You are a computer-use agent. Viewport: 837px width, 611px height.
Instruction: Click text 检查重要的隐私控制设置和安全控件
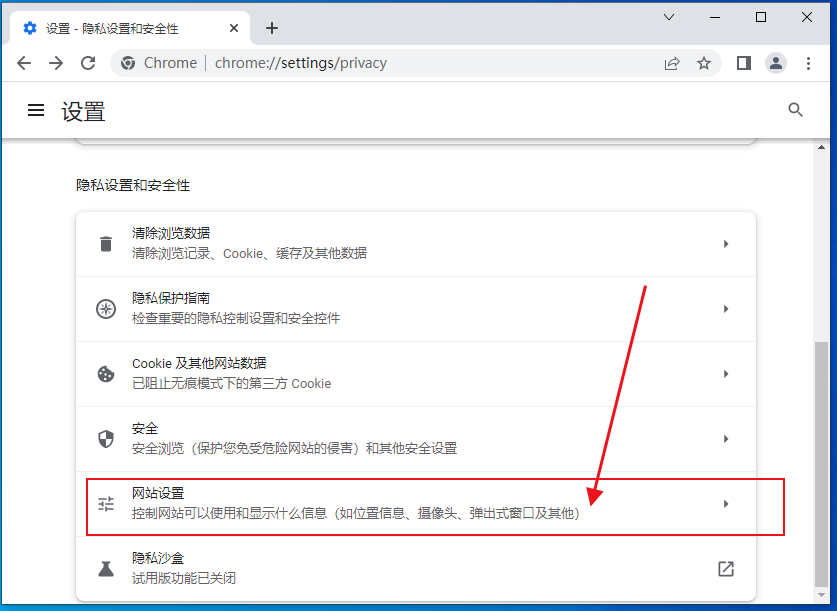pos(236,319)
